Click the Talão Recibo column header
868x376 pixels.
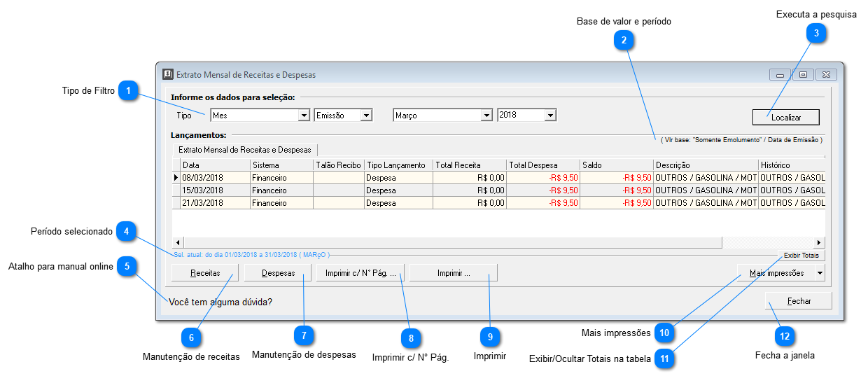point(339,165)
